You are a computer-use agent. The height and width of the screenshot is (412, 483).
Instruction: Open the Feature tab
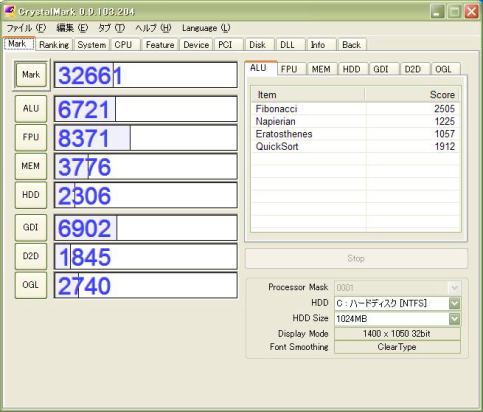pos(160,45)
